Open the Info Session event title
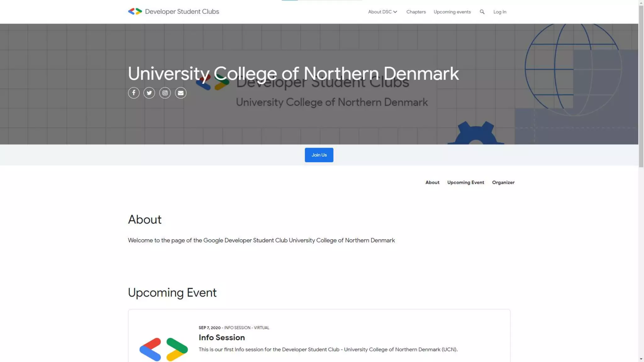644x362 pixels. [222, 337]
